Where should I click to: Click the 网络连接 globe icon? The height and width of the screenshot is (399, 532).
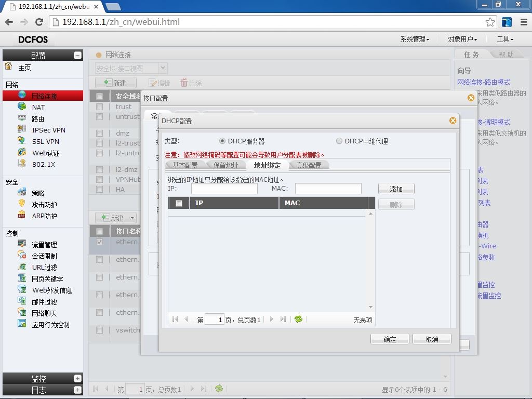pos(22,95)
